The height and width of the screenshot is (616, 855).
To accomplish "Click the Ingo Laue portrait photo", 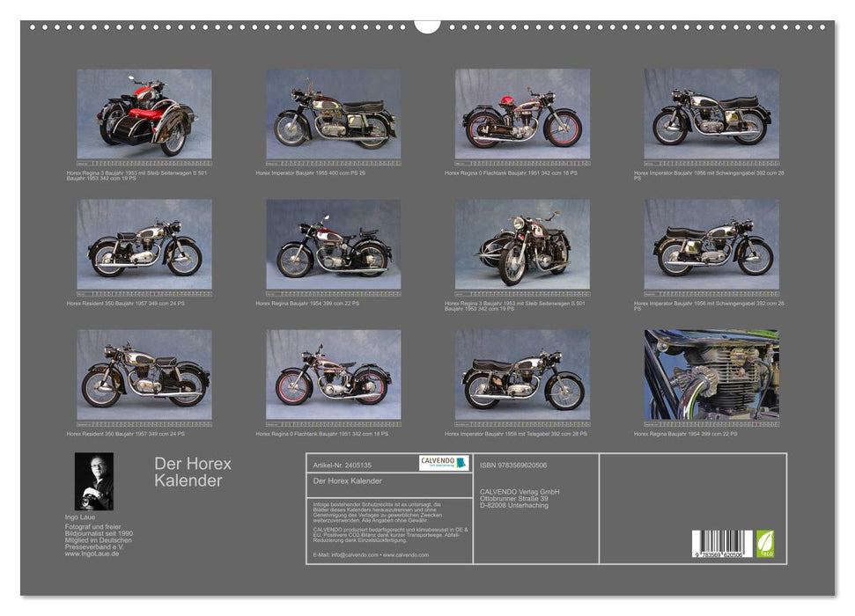I will [94, 481].
